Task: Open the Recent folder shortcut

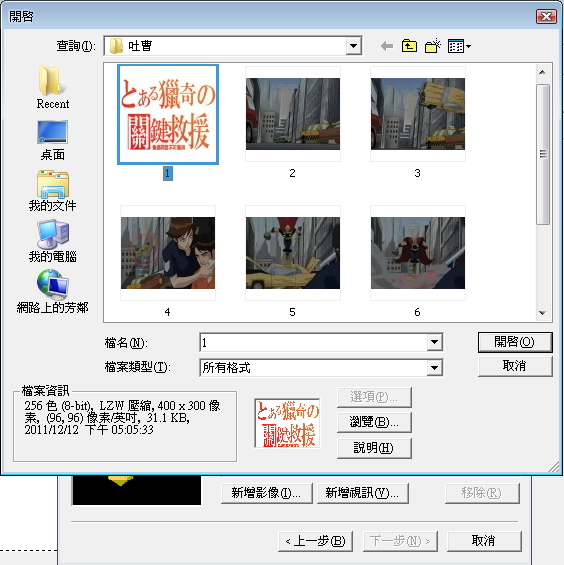Action: point(53,87)
